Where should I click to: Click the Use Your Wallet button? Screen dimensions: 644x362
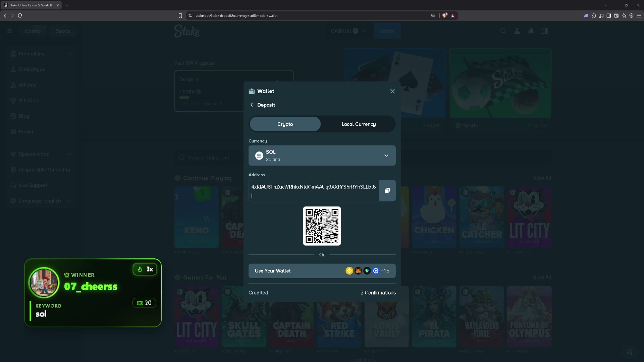(x=322, y=271)
